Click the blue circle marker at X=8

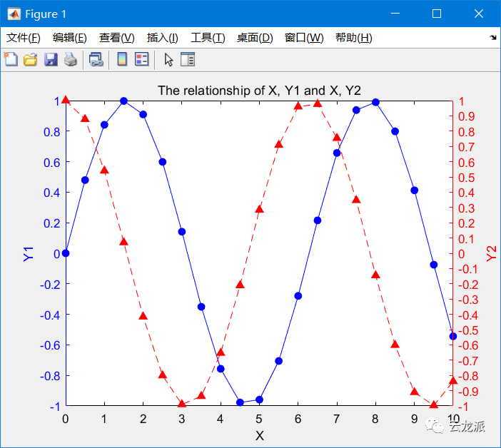[375, 102]
